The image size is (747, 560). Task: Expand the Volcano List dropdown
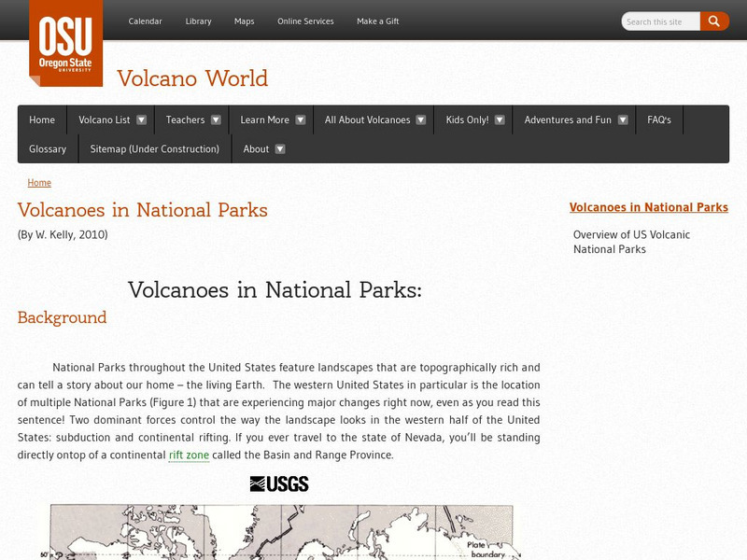point(108,119)
